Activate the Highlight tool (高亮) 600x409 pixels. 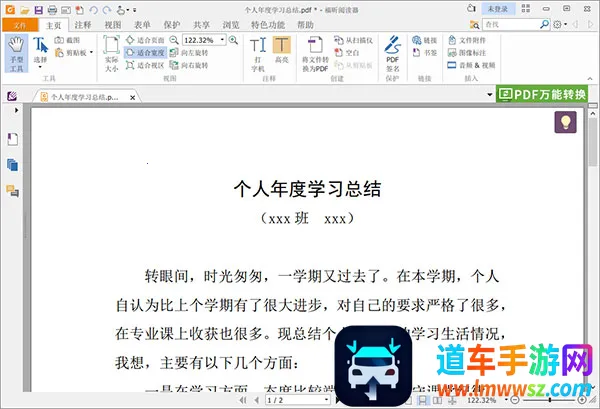tap(283, 53)
